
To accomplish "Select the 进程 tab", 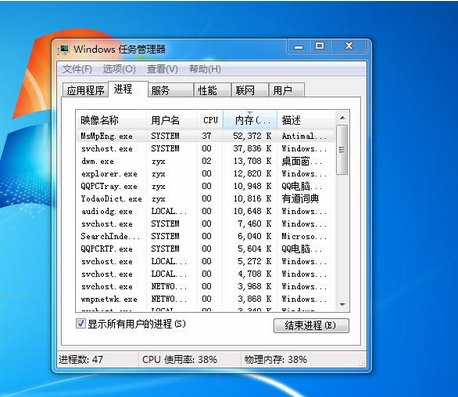I will tap(128, 89).
